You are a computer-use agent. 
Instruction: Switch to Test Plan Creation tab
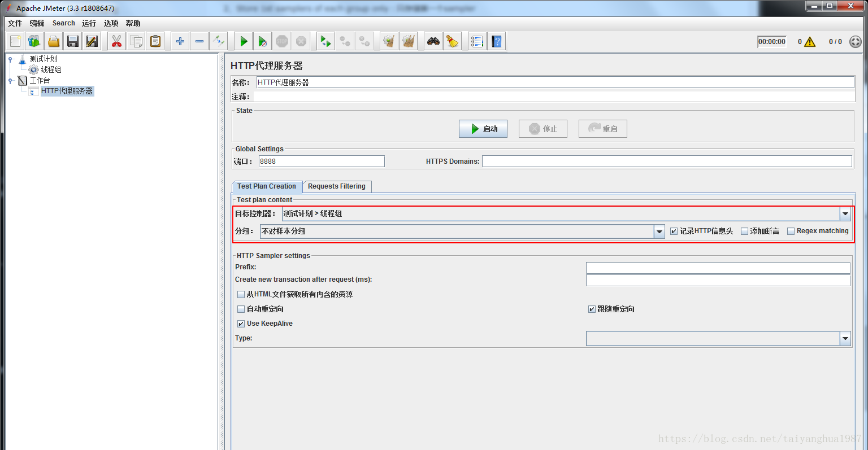267,186
